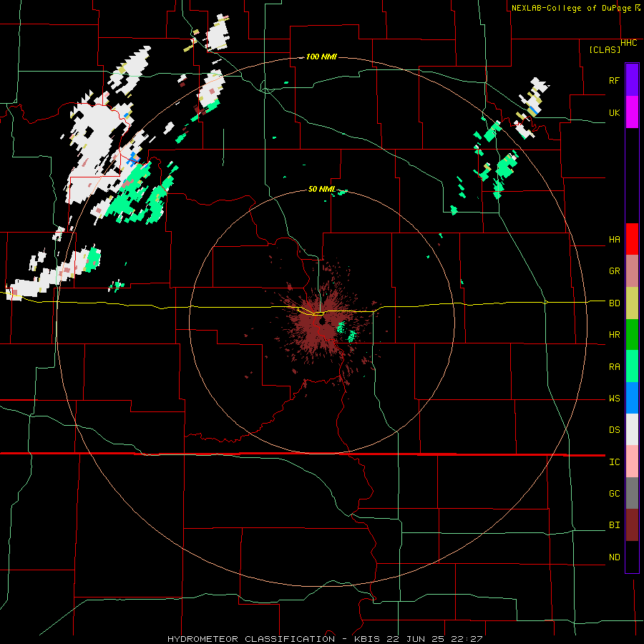Click the radar site at the map center
This screenshot has height=644, width=644.
(x=321, y=321)
